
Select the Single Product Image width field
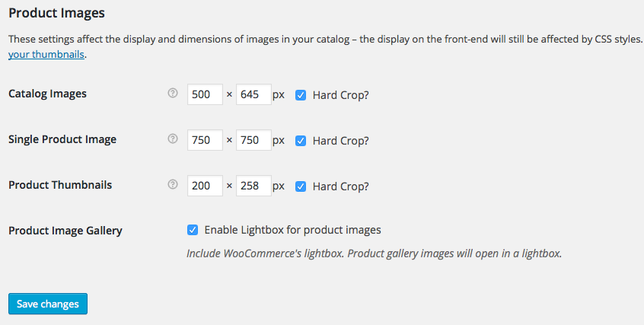[x=204, y=140]
